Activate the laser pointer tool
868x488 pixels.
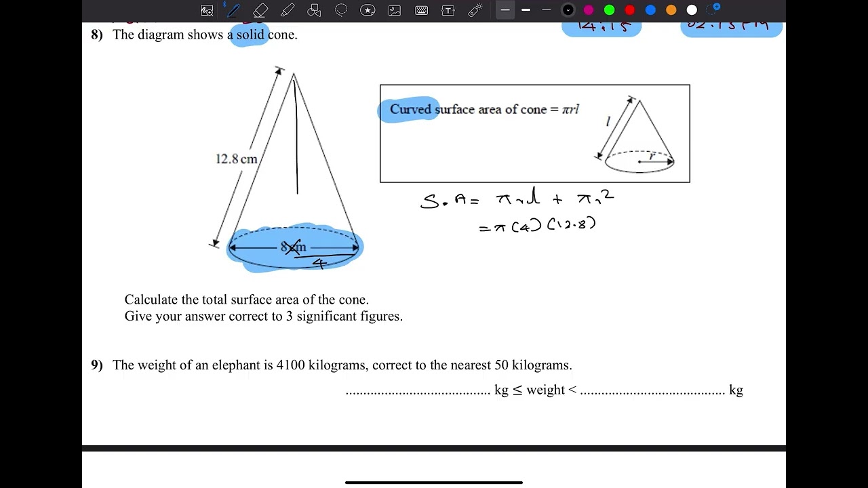pyautogui.click(x=475, y=10)
